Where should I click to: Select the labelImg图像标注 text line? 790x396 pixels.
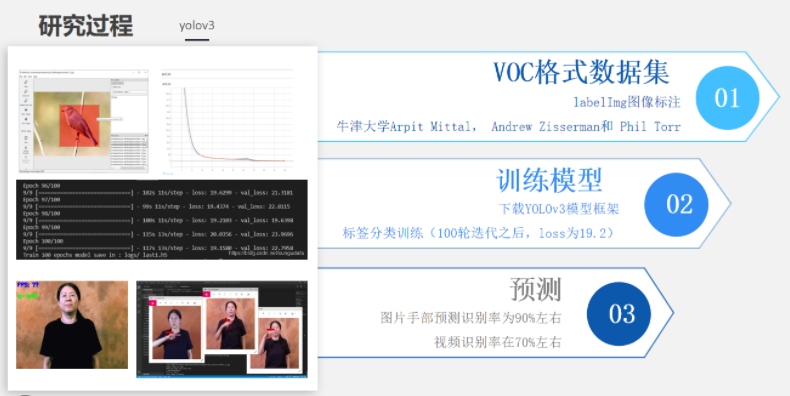click(x=627, y=102)
